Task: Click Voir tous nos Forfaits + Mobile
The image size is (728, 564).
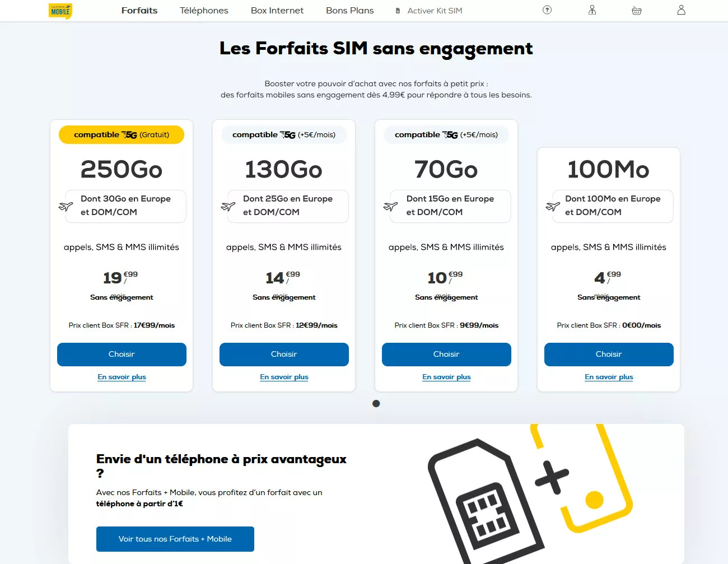Action: click(x=175, y=539)
